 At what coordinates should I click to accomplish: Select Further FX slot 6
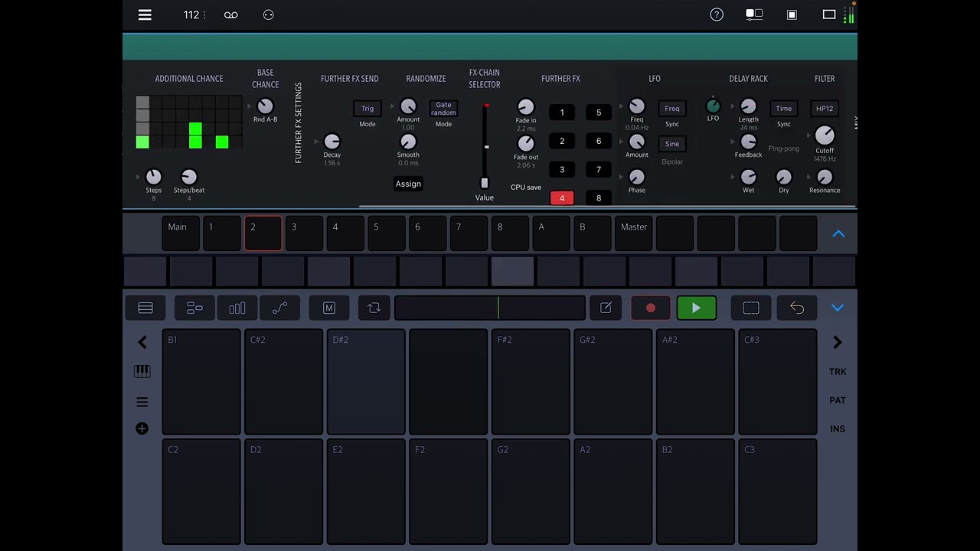599,141
